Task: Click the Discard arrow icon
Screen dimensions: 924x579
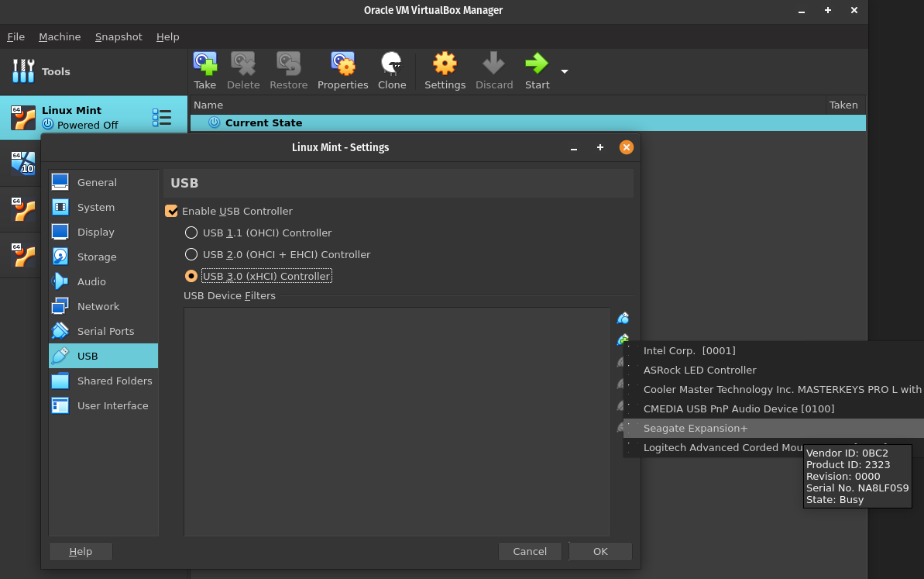Action: (x=494, y=64)
